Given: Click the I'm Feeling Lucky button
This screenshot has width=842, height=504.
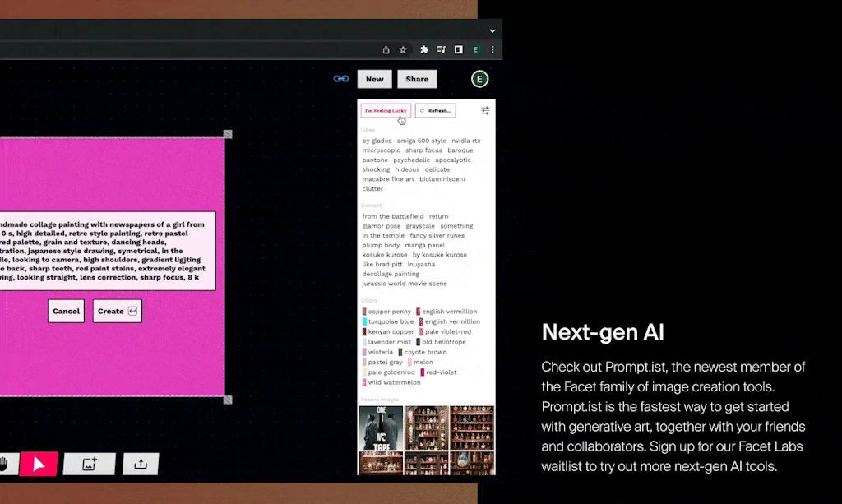Looking at the screenshot, I should 385,109.
